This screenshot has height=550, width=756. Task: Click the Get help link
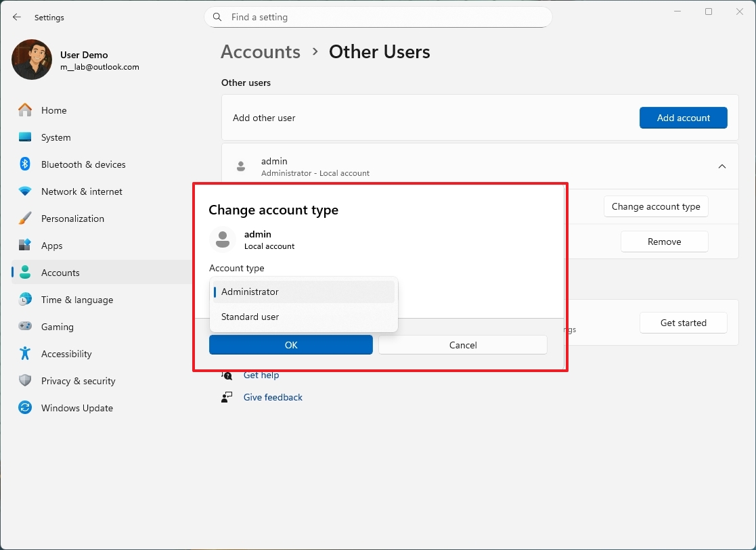261,375
